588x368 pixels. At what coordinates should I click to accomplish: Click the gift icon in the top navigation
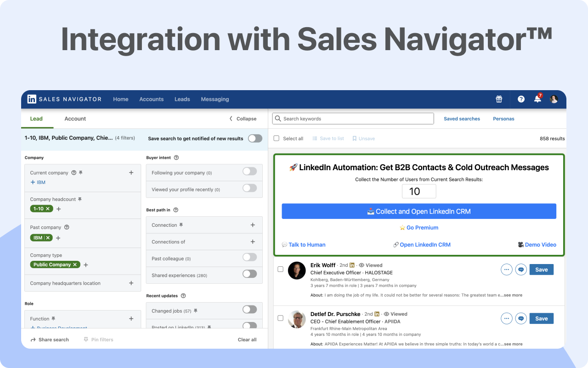coord(499,99)
